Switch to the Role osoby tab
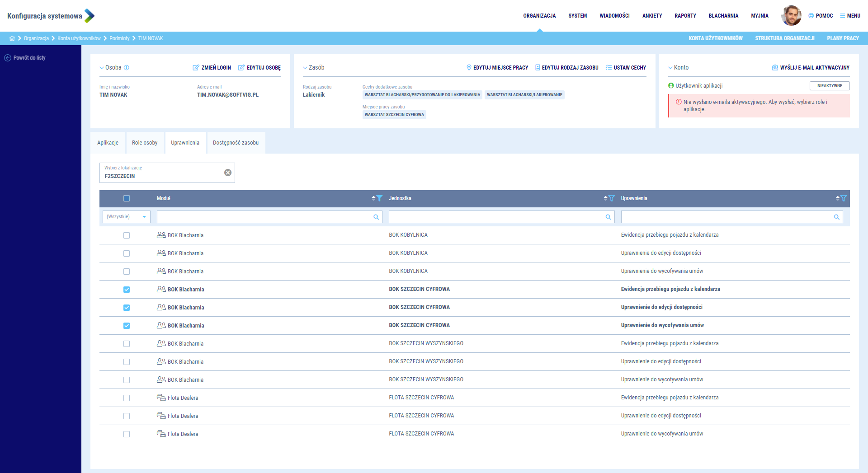The height and width of the screenshot is (473, 868). click(145, 143)
